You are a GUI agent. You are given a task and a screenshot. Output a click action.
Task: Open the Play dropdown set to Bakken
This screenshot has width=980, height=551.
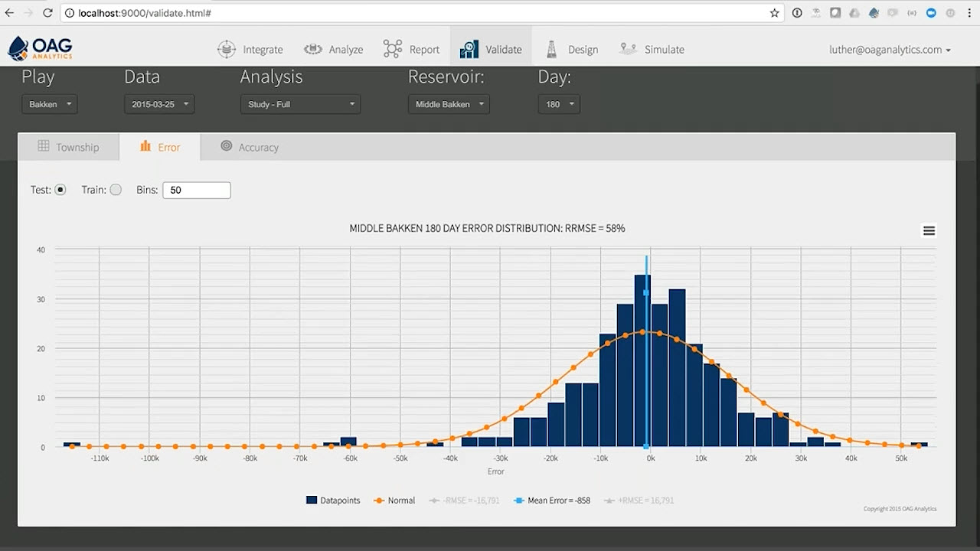(x=49, y=104)
